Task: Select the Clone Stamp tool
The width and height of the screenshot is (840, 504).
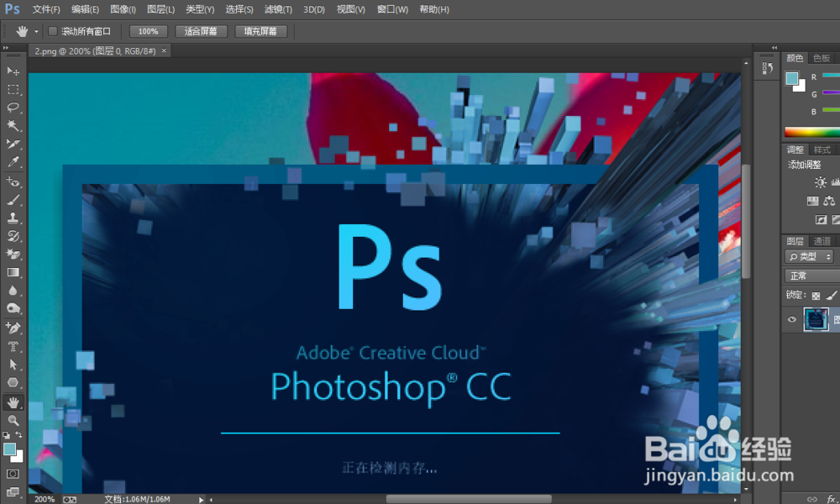Action: [13, 218]
